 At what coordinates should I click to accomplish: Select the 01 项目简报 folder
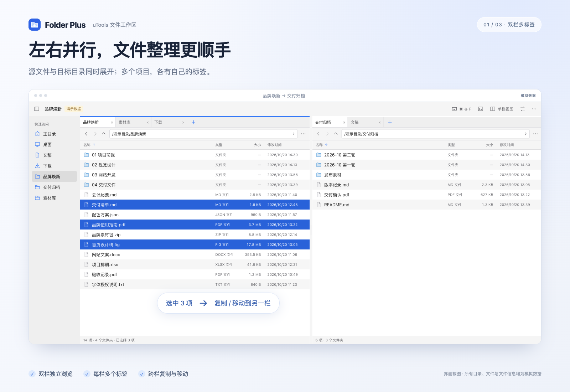click(x=195, y=155)
